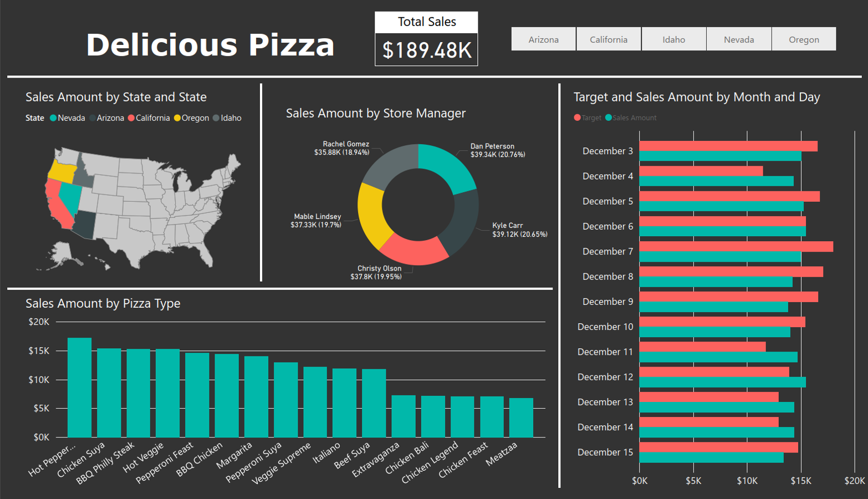Select Arizona state on the map
Image resolution: width=868 pixels, height=499 pixels.
point(85,224)
